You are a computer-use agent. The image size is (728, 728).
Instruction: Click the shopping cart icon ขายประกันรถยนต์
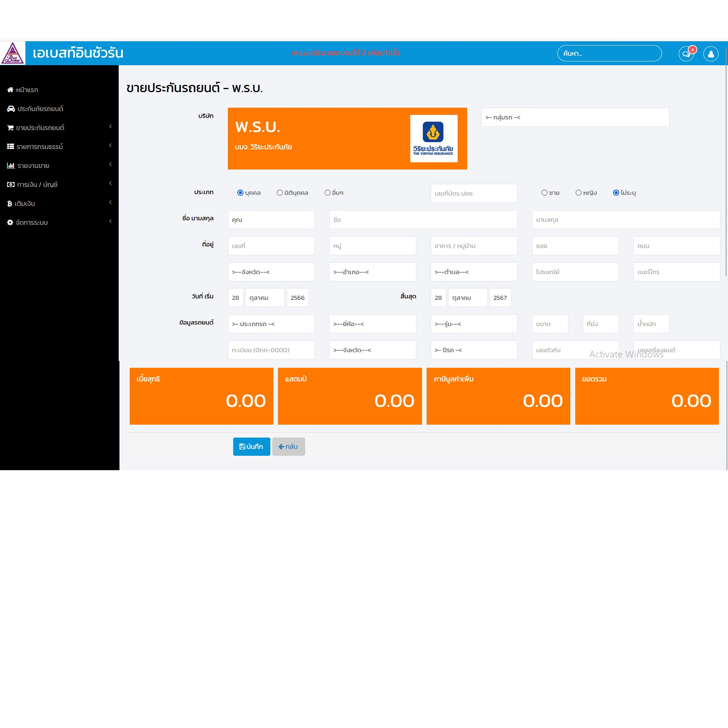tap(10, 128)
